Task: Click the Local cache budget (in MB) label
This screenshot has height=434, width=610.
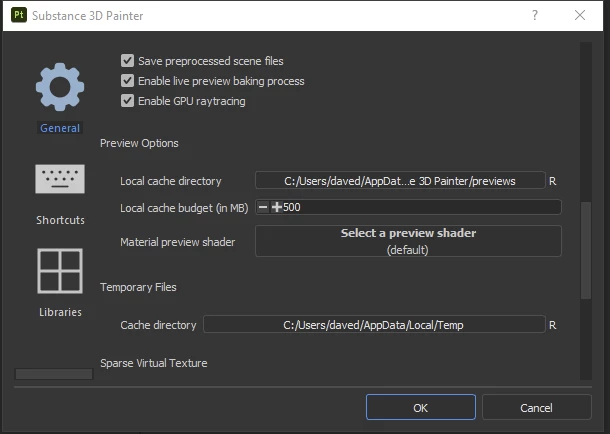Action: click(184, 208)
